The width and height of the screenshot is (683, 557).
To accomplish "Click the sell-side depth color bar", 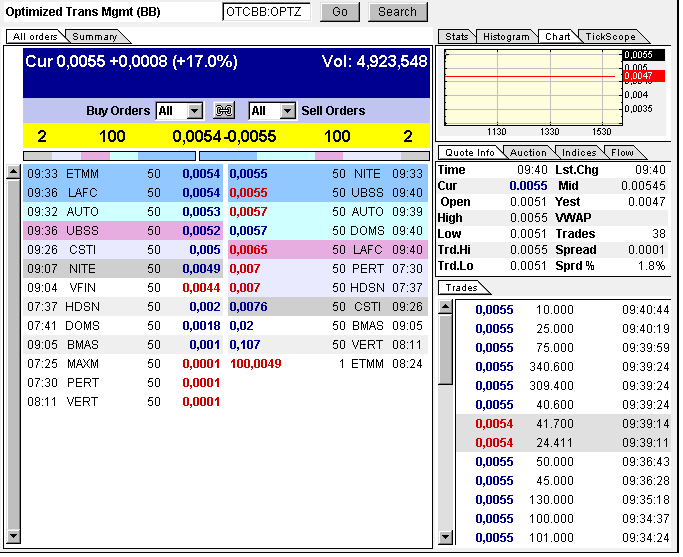I will tap(314, 155).
